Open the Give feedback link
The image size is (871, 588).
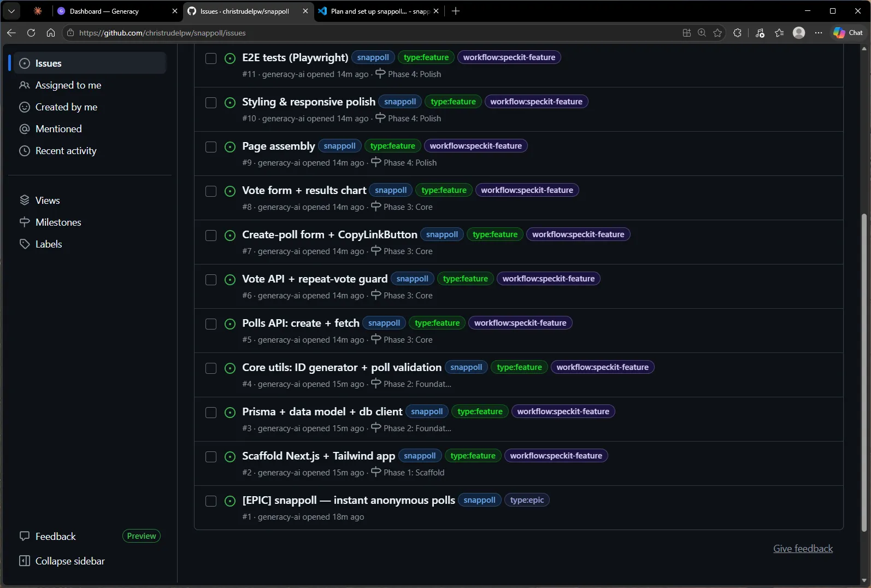tap(803, 548)
